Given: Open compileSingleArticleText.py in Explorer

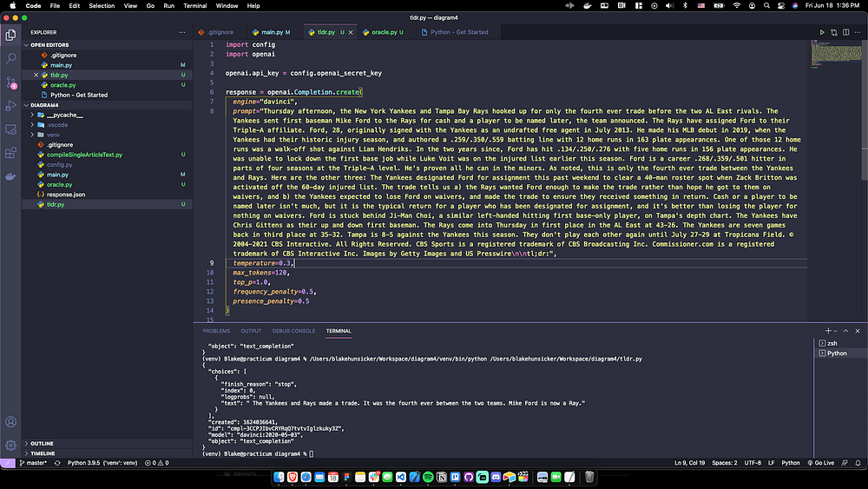Looking at the screenshot, I should click(x=84, y=155).
